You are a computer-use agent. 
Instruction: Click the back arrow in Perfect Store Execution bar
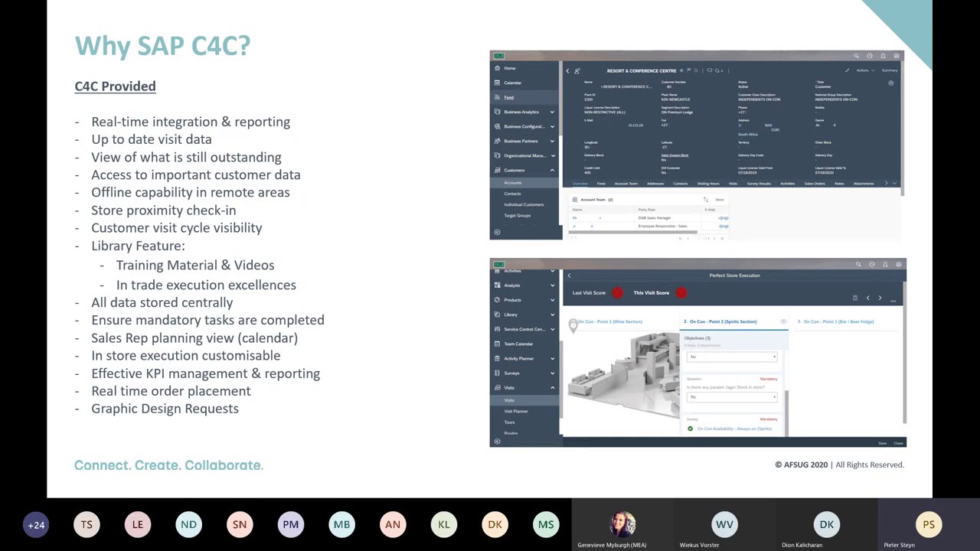point(569,275)
